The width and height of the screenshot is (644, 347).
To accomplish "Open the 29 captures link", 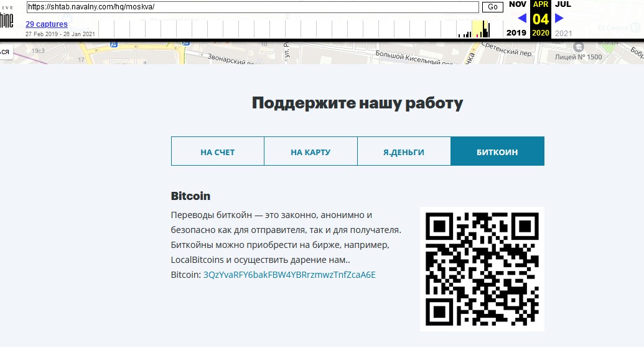I will (x=47, y=24).
